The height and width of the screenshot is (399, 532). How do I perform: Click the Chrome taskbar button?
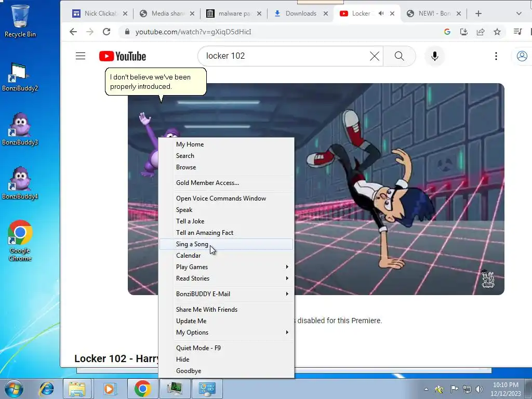(142, 389)
